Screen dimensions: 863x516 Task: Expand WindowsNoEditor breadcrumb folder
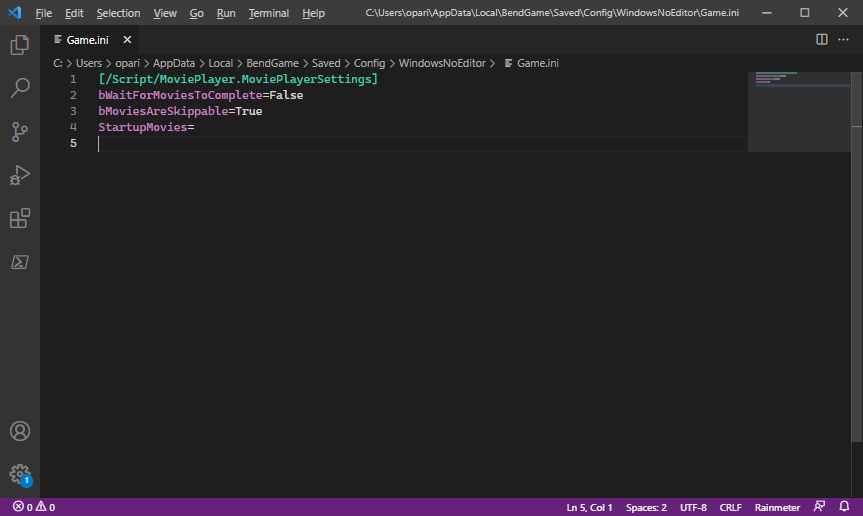(442, 63)
